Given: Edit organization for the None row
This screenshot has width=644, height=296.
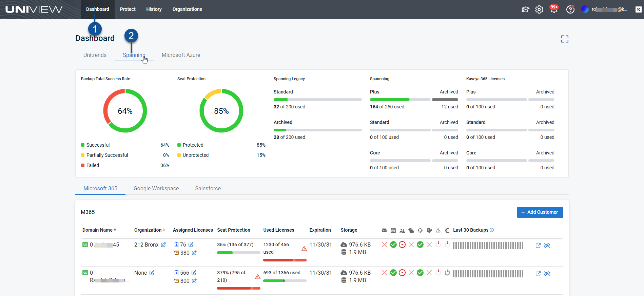Looking at the screenshot, I should click(152, 273).
